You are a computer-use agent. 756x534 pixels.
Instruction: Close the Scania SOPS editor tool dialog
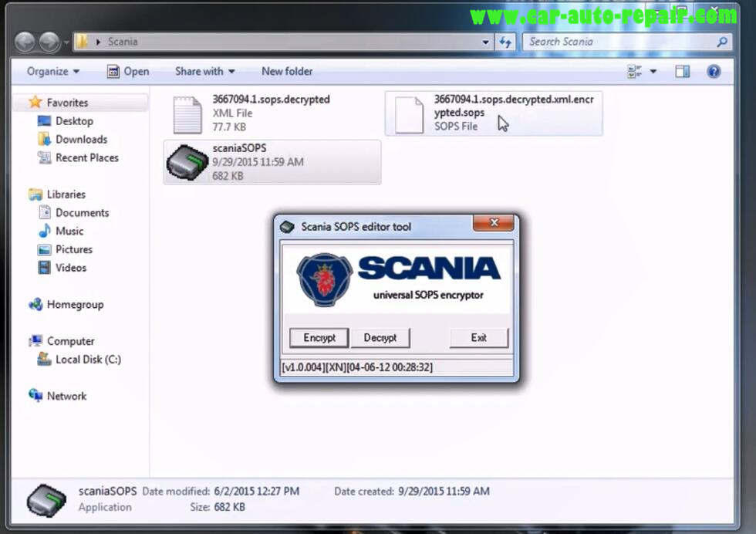(493, 222)
